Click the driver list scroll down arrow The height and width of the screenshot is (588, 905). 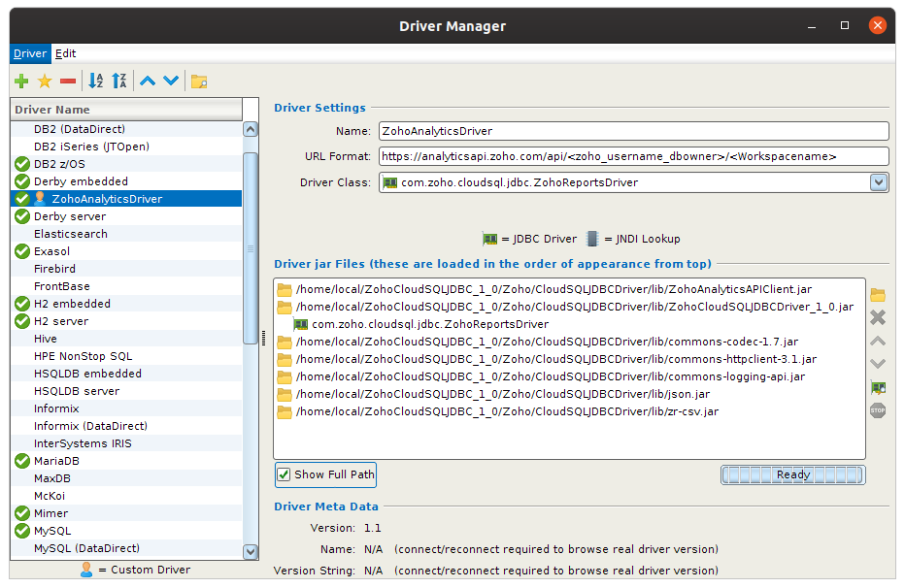pos(251,551)
